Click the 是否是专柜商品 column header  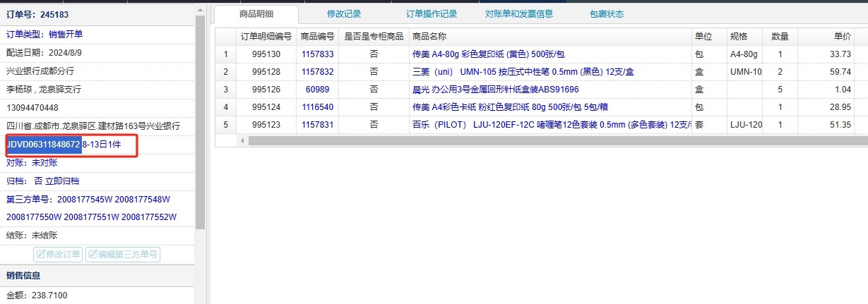coord(374,37)
